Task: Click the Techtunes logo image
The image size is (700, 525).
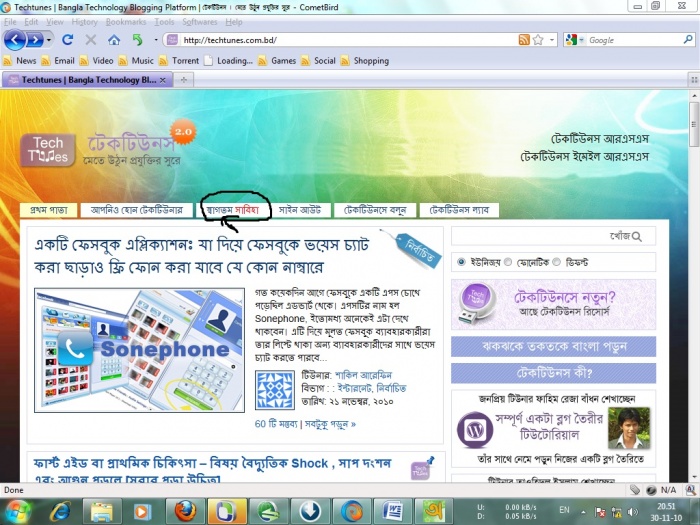Action: (x=47, y=150)
